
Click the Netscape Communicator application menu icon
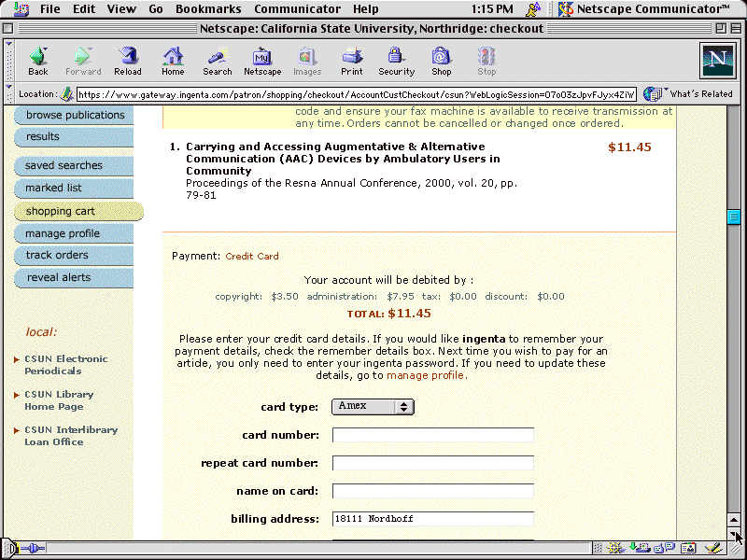tap(644, 8)
